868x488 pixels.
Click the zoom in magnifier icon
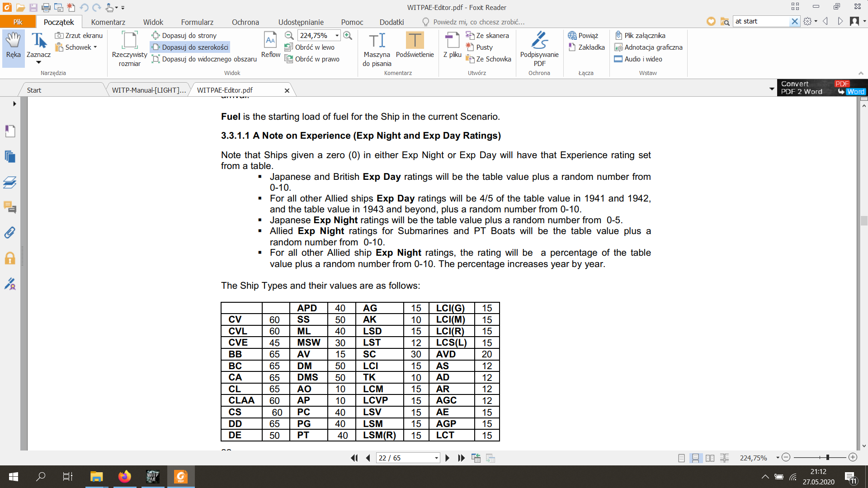(x=348, y=35)
